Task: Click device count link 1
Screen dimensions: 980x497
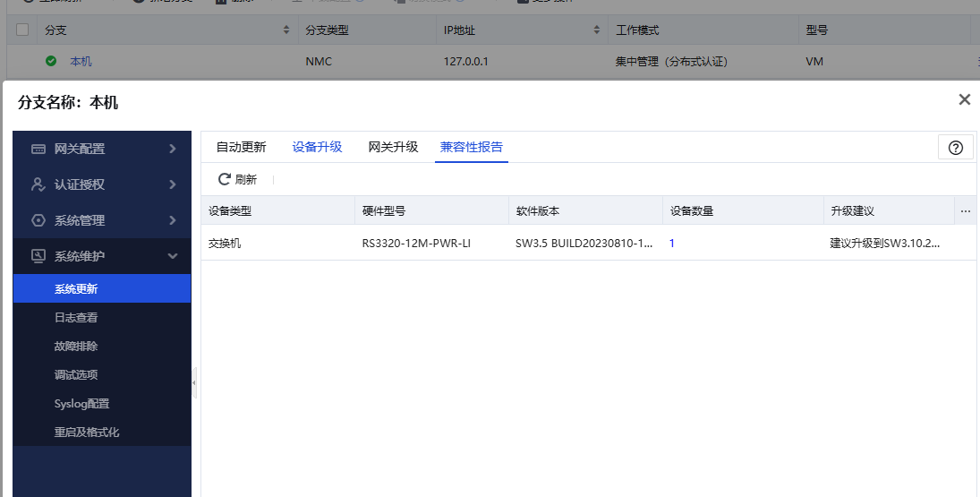Action: (x=672, y=244)
